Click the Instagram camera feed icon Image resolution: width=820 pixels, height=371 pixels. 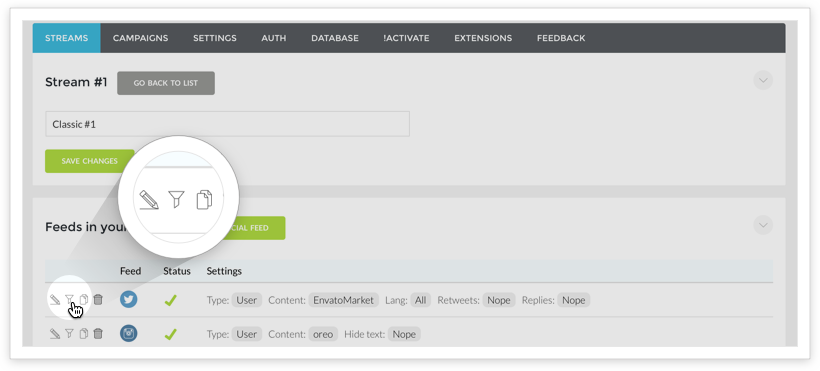(x=129, y=333)
